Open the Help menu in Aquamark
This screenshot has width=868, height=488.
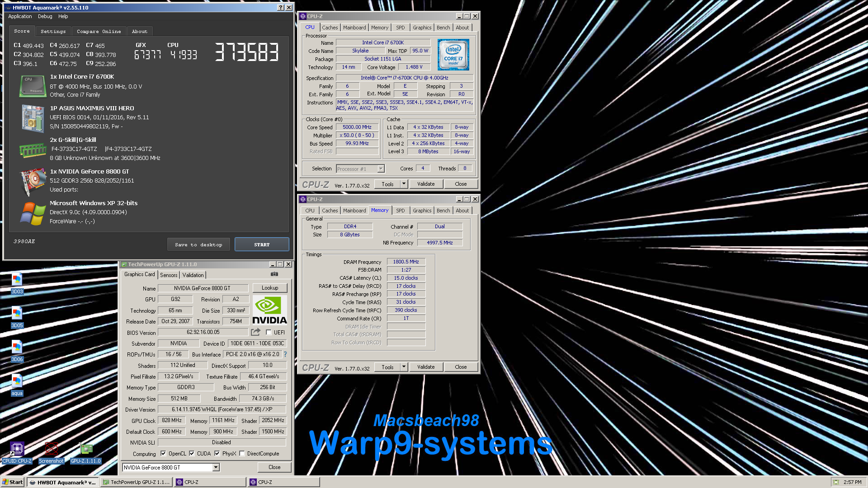pyautogui.click(x=63, y=16)
